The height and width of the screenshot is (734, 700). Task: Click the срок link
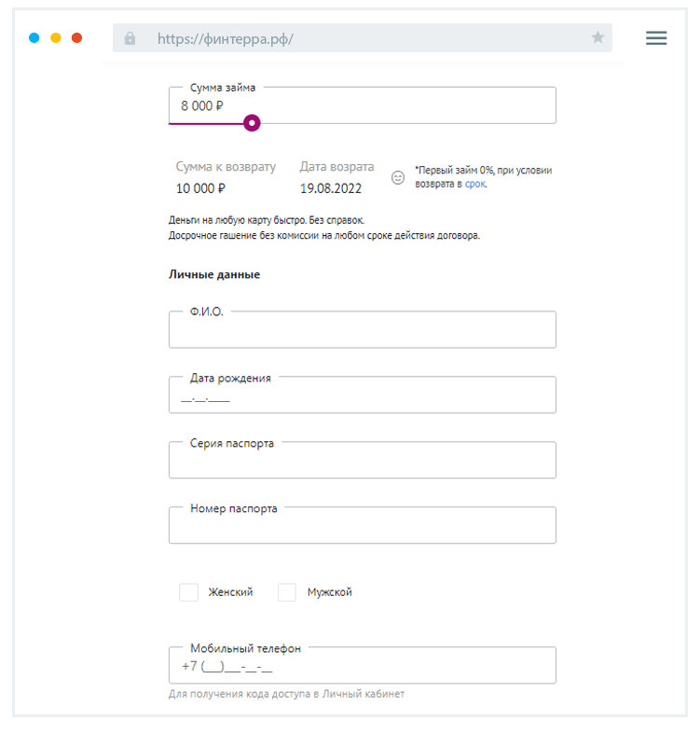pos(475,185)
